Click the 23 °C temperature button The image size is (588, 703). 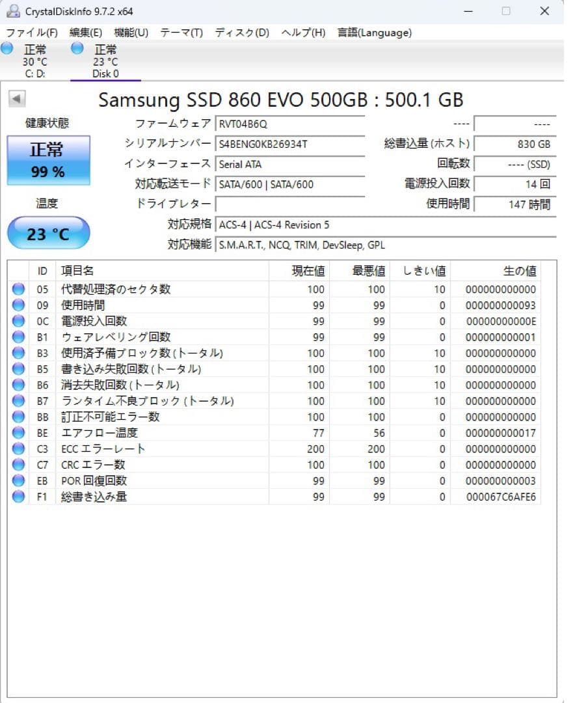coord(48,233)
